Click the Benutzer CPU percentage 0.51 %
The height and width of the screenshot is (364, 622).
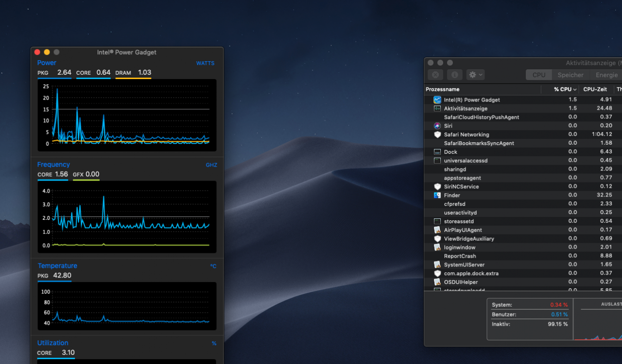[559, 314]
